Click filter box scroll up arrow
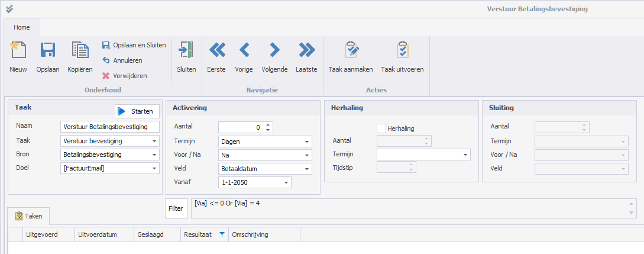Image resolution: width=644 pixels, height=254 pixels. click(x=632, y=203)
